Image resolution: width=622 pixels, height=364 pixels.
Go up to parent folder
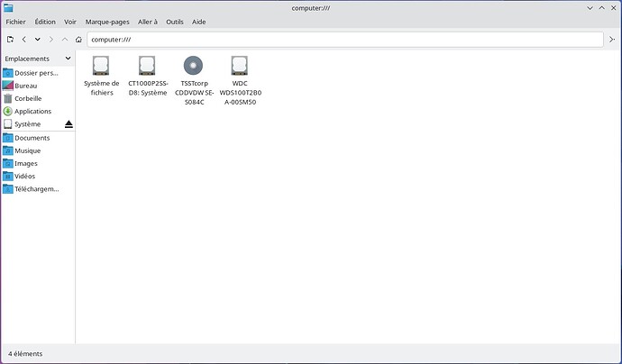65,40
